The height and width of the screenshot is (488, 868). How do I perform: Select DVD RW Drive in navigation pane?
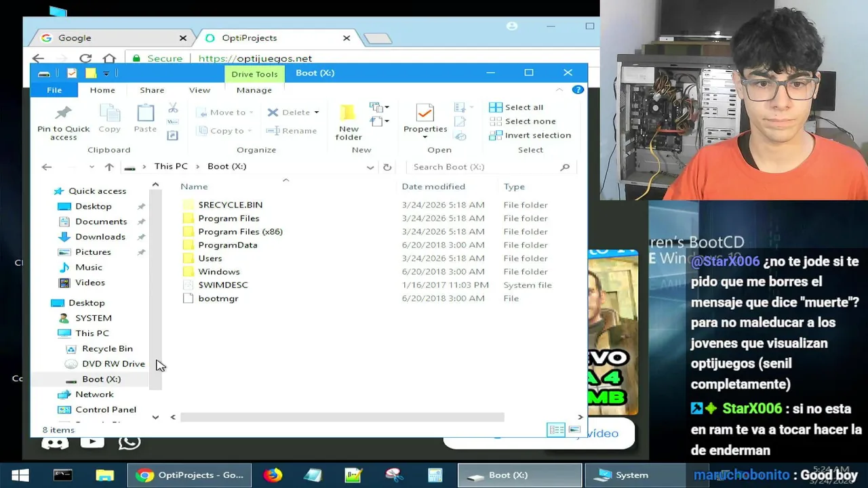click(106, 364)
